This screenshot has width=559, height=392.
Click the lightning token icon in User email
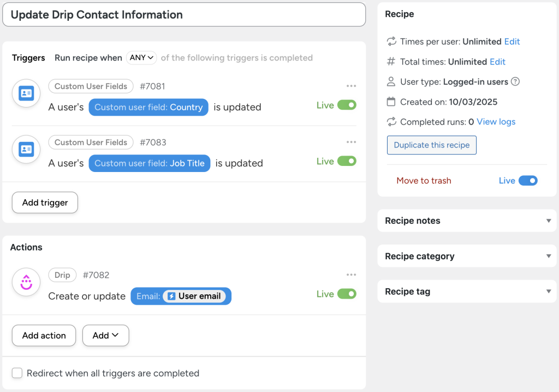click(171, 296)
